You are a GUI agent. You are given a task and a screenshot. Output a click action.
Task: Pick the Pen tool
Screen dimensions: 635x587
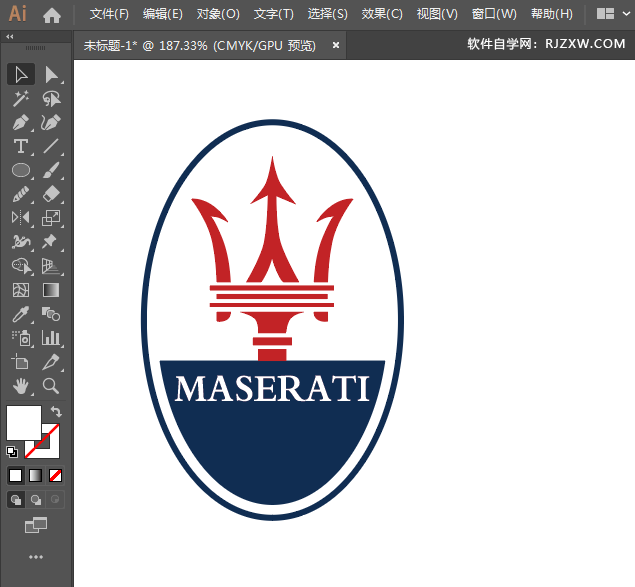click(20, 123)
